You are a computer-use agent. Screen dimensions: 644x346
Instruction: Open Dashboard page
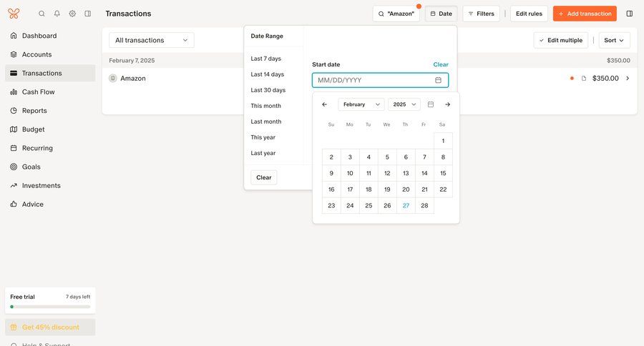(x=50, y=36)
